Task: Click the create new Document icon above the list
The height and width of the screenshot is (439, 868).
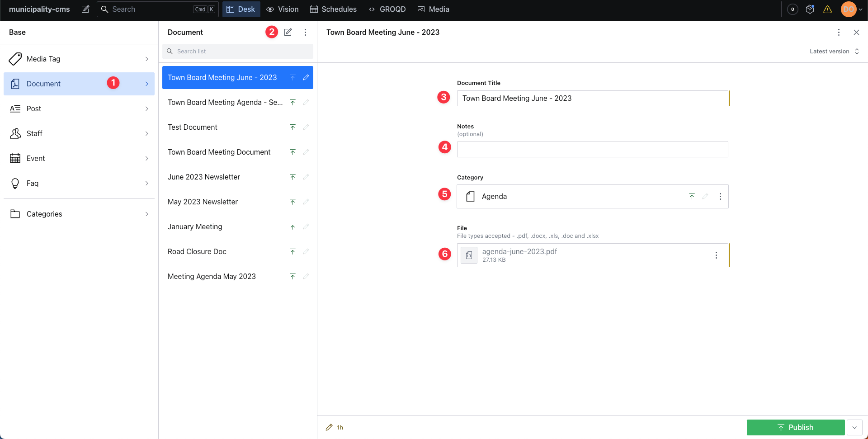Action: coord(288,32)
